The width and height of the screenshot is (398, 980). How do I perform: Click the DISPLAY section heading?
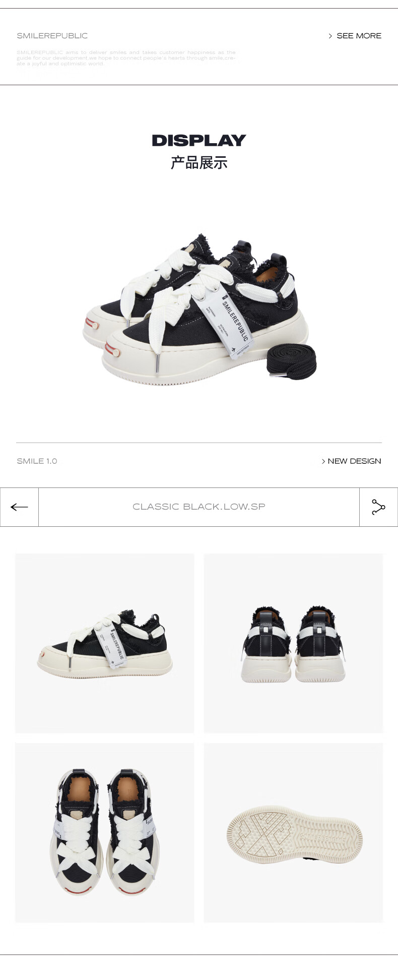[x=199, y=141]
